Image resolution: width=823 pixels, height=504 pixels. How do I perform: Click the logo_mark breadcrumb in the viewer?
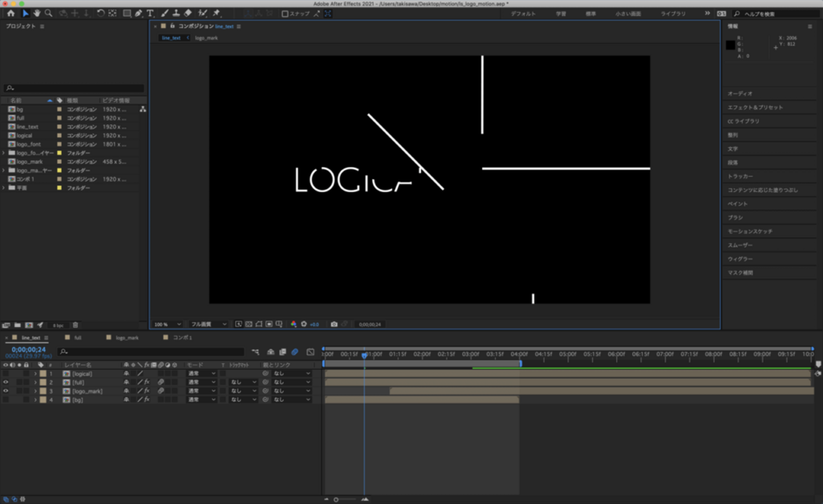pos(206,38)
